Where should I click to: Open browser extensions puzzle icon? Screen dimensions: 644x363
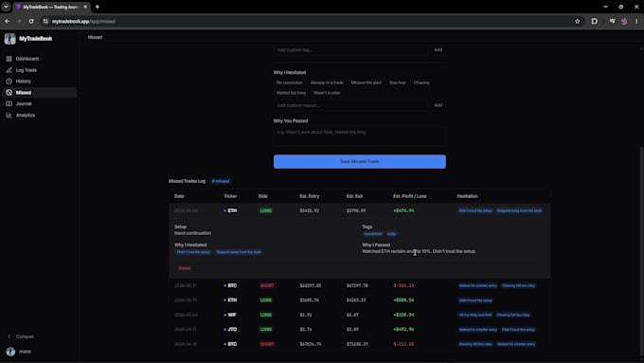tap(595, 21)
